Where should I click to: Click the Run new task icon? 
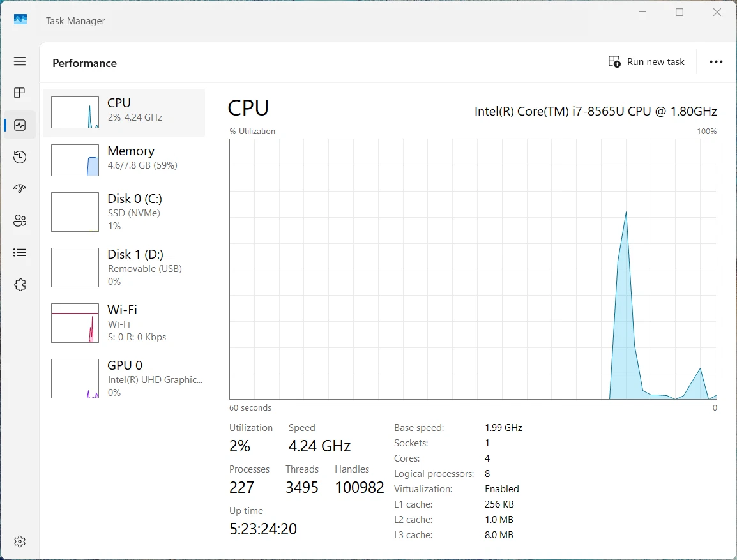pos(614,61)
